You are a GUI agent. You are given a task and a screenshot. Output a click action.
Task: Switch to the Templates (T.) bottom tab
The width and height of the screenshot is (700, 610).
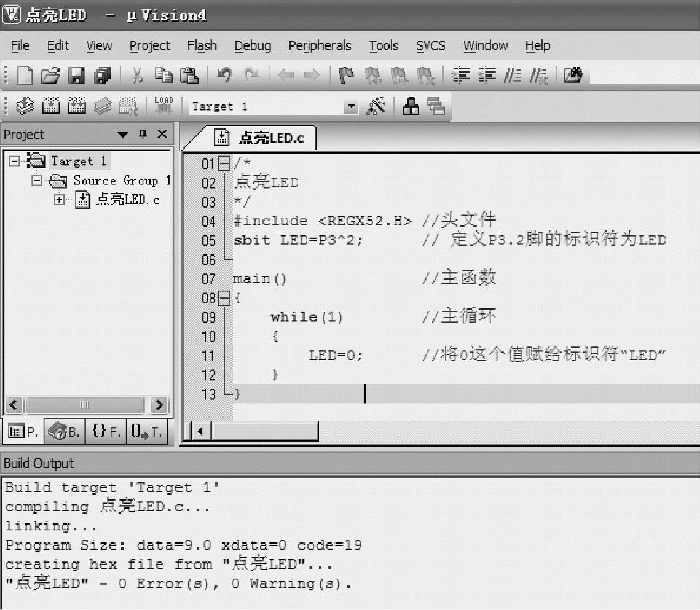point(147,431)
